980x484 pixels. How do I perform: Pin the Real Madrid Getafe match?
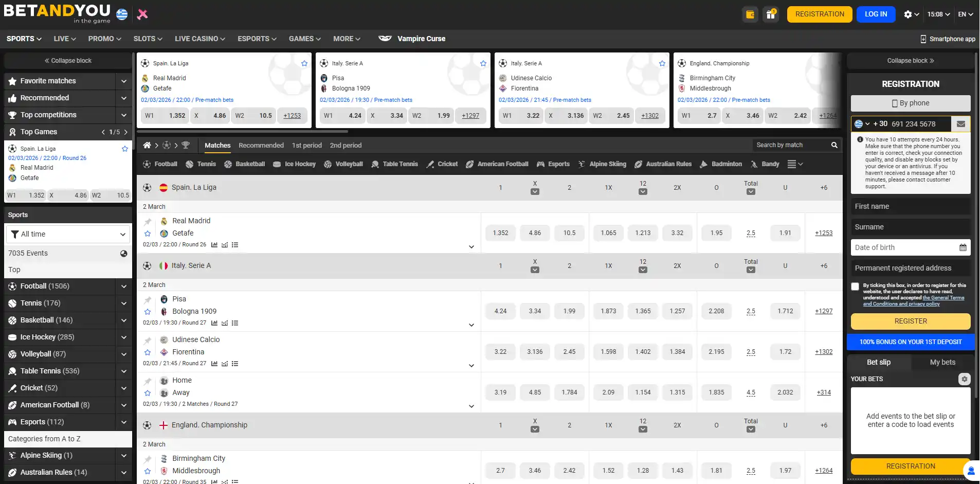148,222
